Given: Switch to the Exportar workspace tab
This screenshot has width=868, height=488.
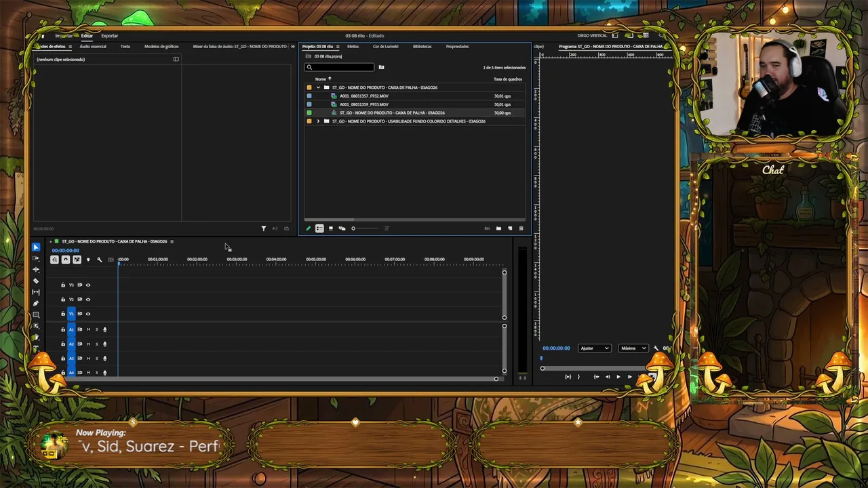Looking at the screenshot, I should [109, 35].
